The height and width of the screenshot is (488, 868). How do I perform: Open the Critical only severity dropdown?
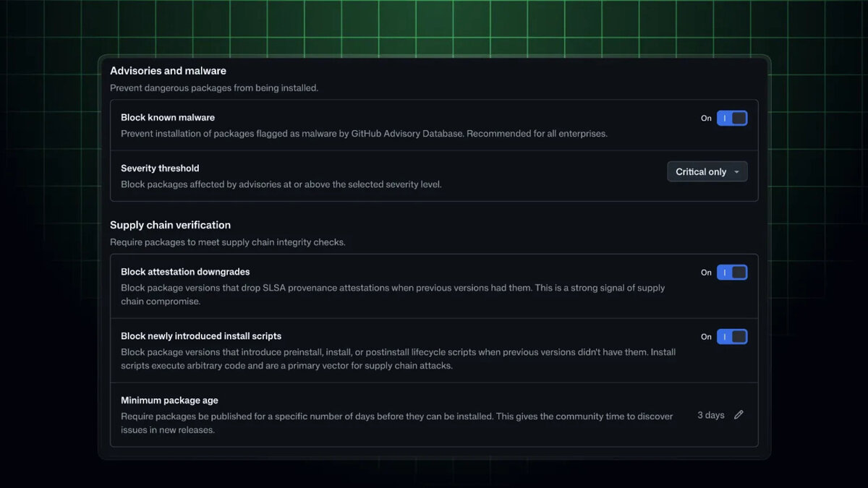point(707,171)
